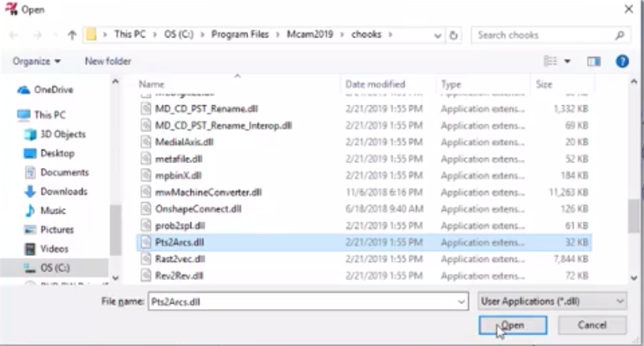The height and width of the screenshot is (346, 644).
Task: Click Mcam2019 breadcrumb
Action: click(x=310, y=34)
